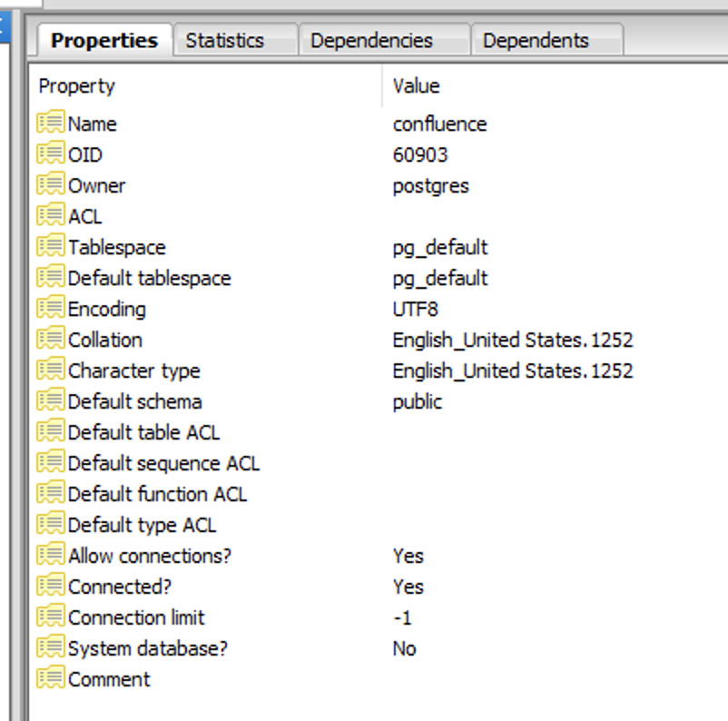Click the Default function ACL icon
This screenshot has height=721, width=728.
click(x=51, y=493)
